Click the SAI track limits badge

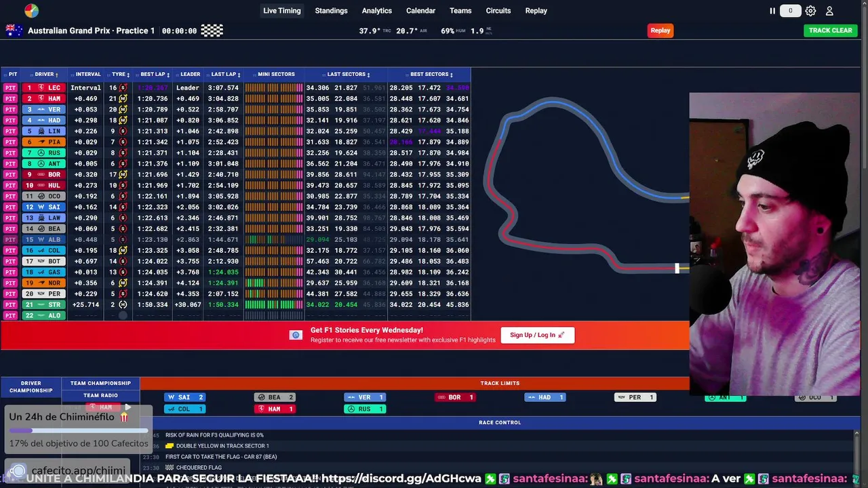tap(185, 397)
